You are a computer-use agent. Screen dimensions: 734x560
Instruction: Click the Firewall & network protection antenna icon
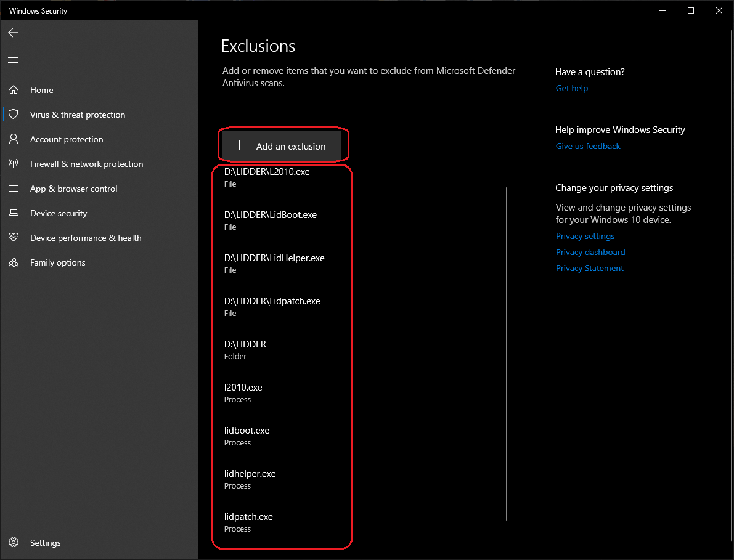[14, 163]
